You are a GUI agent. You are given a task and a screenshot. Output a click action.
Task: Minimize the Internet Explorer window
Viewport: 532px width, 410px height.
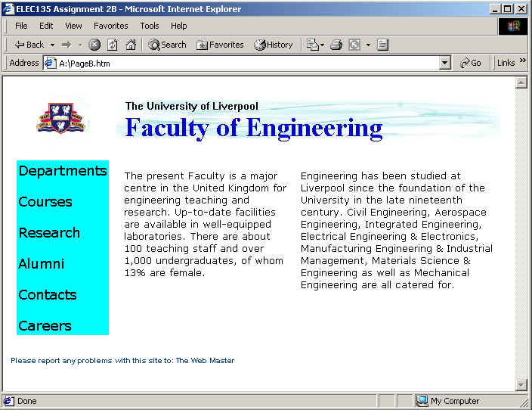click(495, 9)
